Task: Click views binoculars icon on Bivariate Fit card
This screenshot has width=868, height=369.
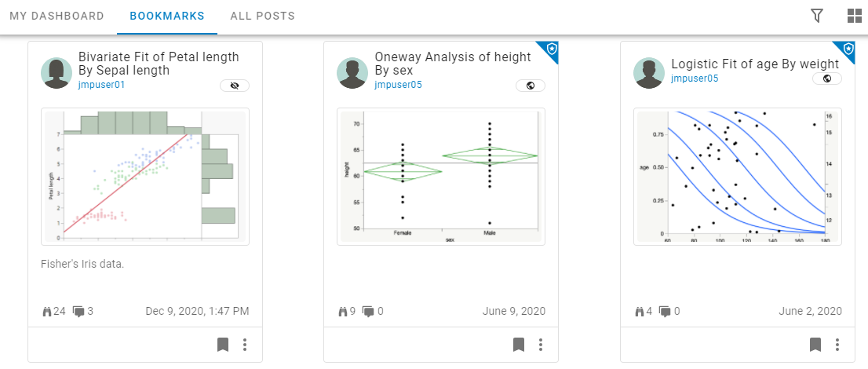Action: tap(47, 312)
